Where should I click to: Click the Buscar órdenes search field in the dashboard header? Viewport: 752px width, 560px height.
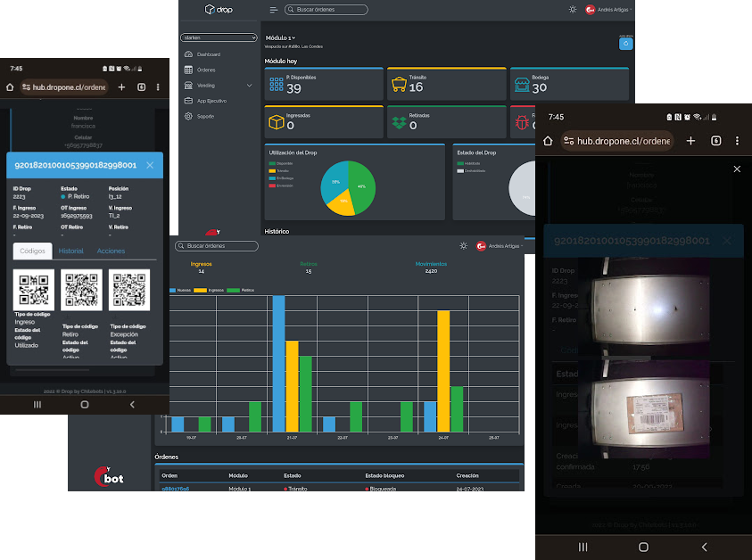326,10
